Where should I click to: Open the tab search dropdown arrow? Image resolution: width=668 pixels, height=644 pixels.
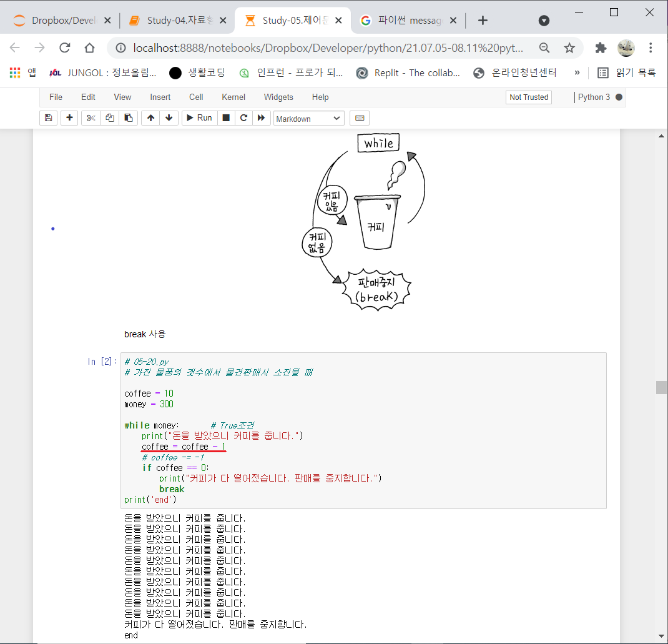coord(544,21)
